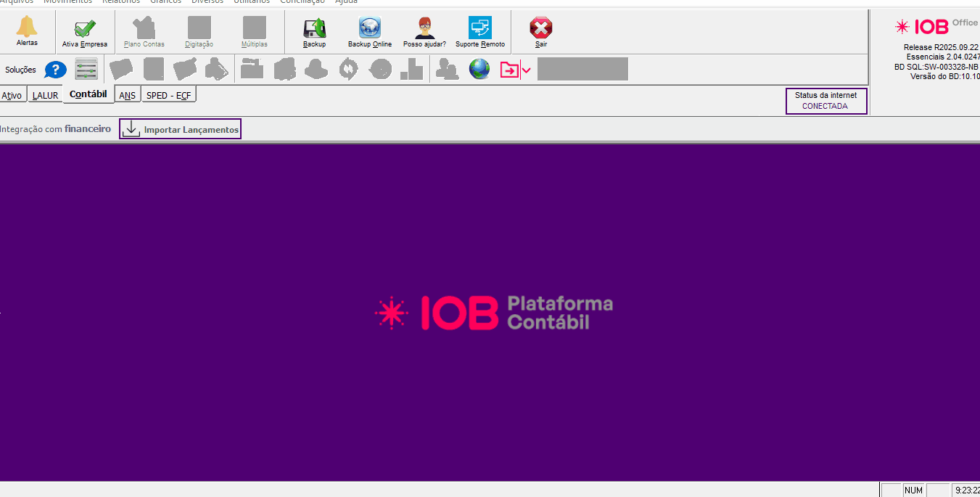The image size is (980, 497).
Task: Click the settings sliders icon
Action: 86,70
